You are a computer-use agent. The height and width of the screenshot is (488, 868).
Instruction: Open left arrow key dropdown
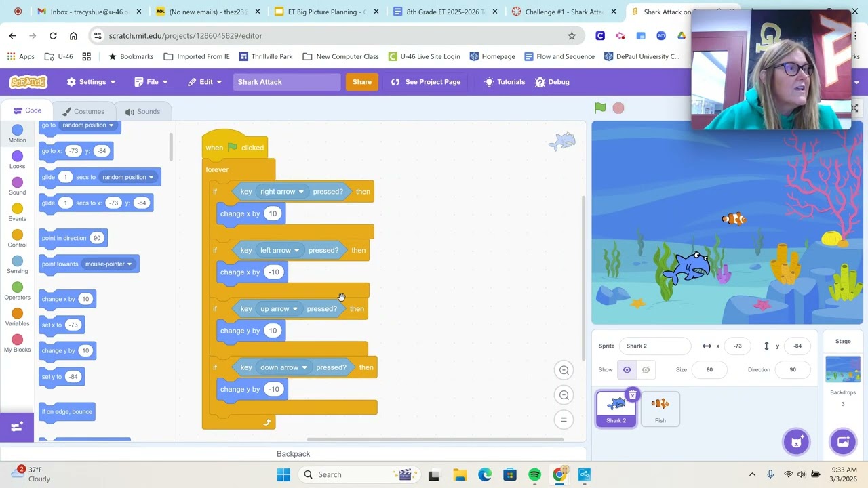click(279, 250)
